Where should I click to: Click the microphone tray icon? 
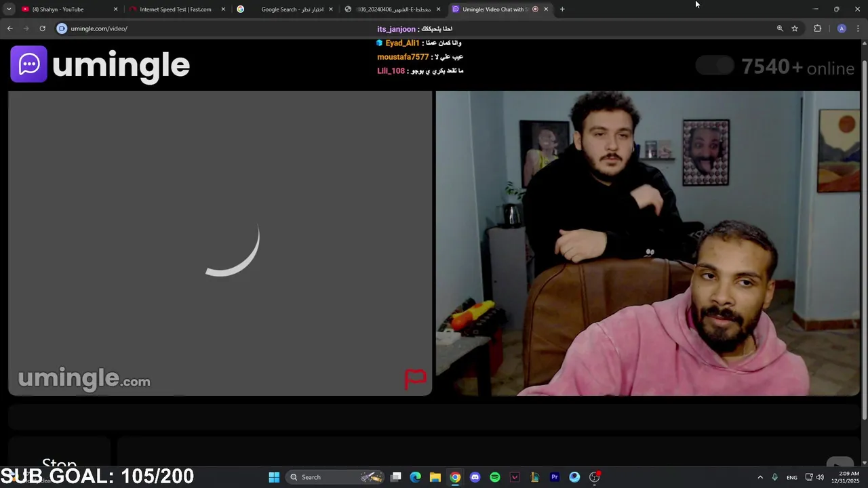click(x=774, y=477)
